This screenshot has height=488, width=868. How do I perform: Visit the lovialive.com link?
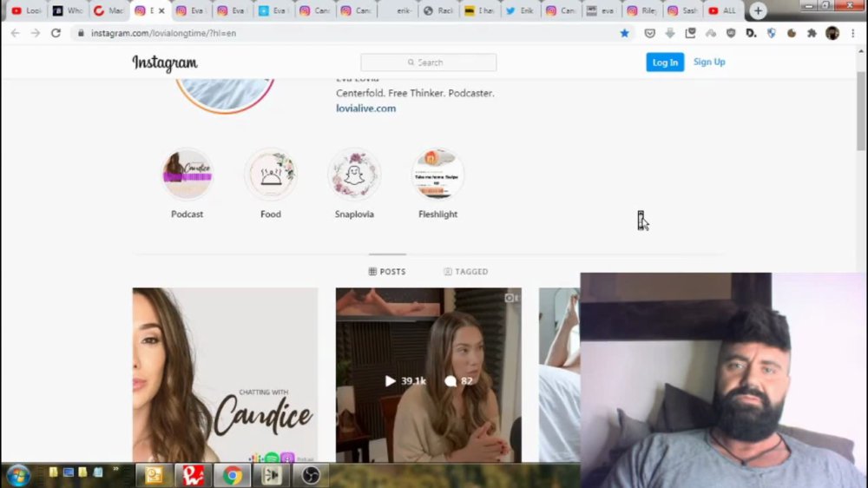tap(366, 108)
